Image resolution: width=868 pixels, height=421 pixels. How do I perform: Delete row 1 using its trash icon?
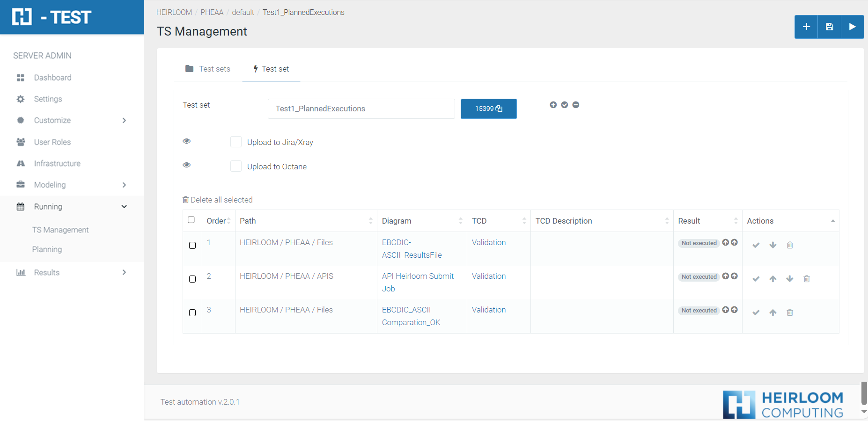click(790, 245)
